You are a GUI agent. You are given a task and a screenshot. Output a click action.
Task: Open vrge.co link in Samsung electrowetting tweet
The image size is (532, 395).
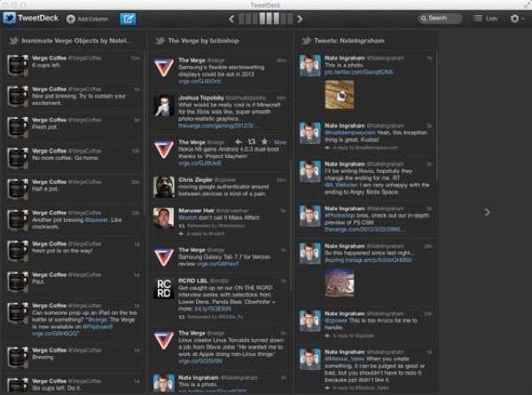[199, 82]
